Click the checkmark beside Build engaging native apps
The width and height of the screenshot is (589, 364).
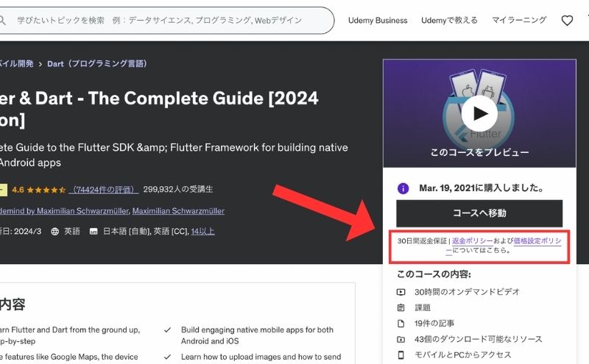click(168, 330)
